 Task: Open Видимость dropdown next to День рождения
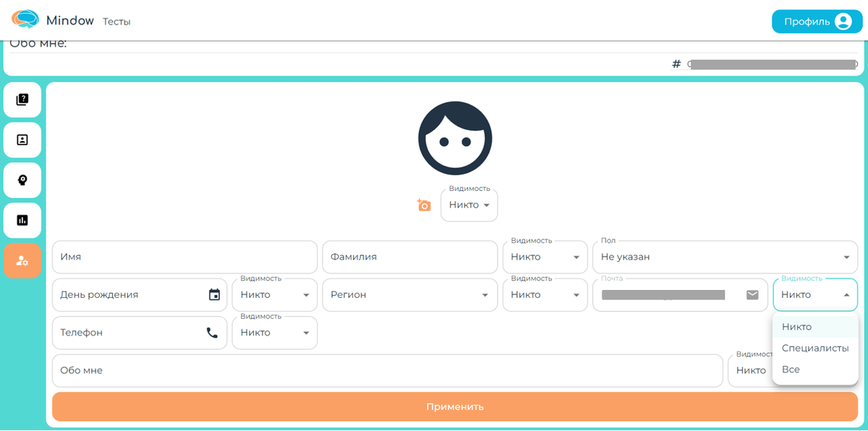tap(275, 295)
